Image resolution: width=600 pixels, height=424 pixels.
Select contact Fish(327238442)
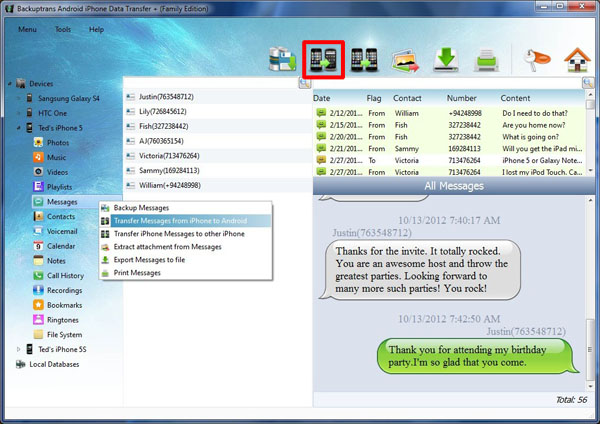click(x=218, y=126)
